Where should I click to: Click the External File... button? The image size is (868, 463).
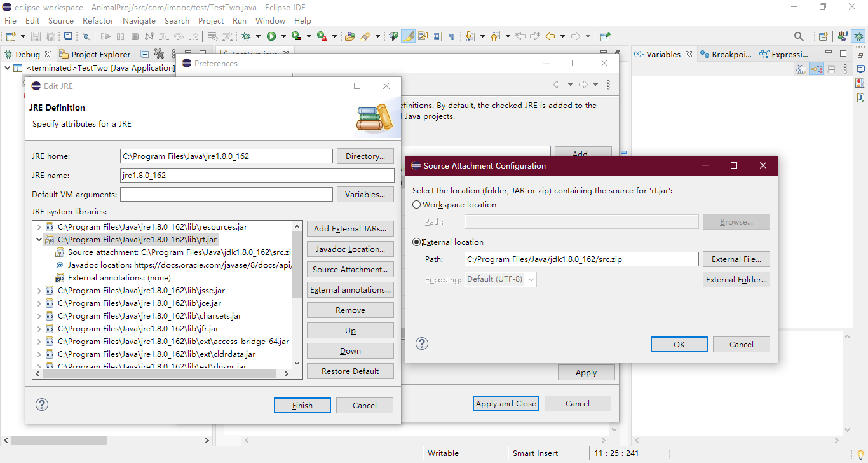736,259
